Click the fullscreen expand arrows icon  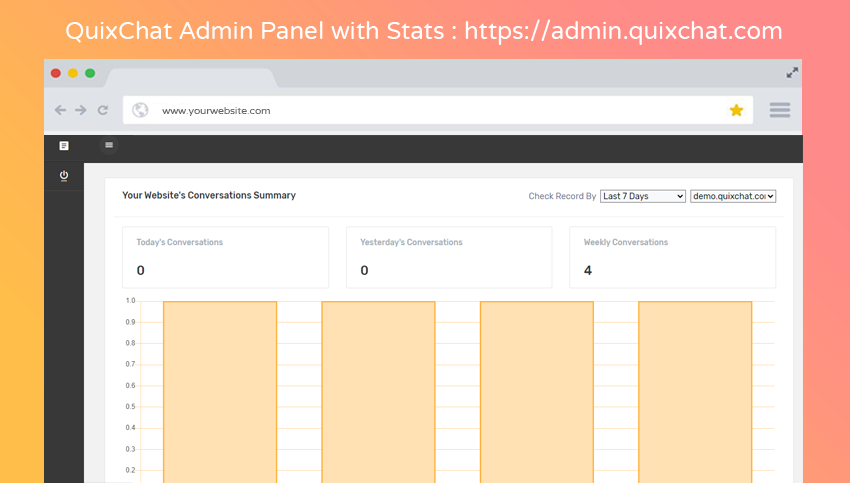tap(792, 73)
